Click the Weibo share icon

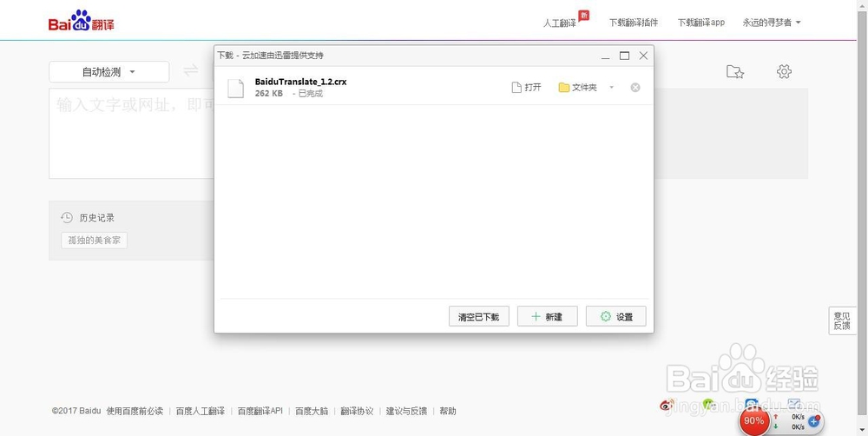pyautogui.click(x=667, y=405)
